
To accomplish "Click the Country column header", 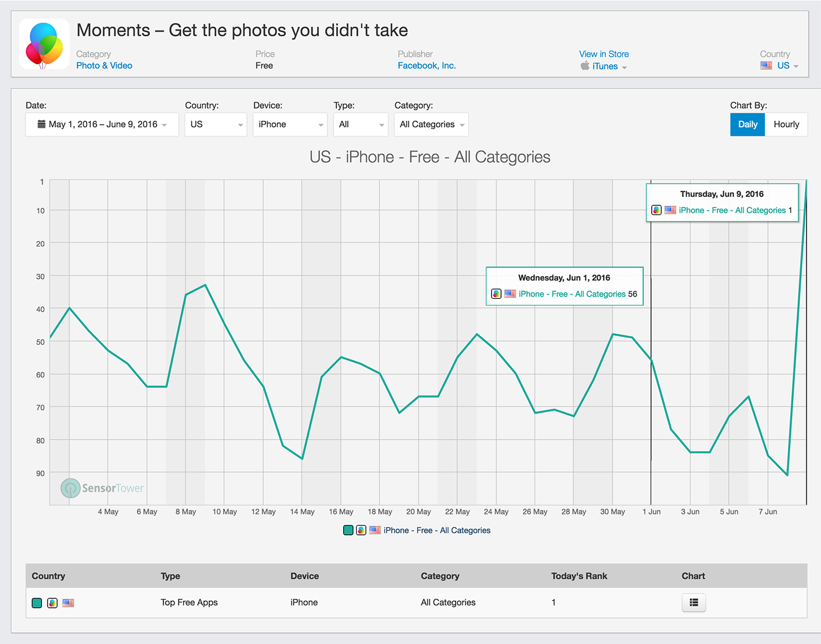I will 48,576.
